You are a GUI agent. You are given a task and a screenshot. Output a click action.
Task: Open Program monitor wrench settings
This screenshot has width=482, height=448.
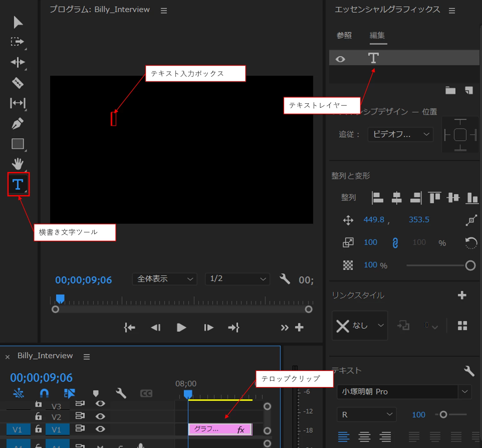click(x=284, y=279)
